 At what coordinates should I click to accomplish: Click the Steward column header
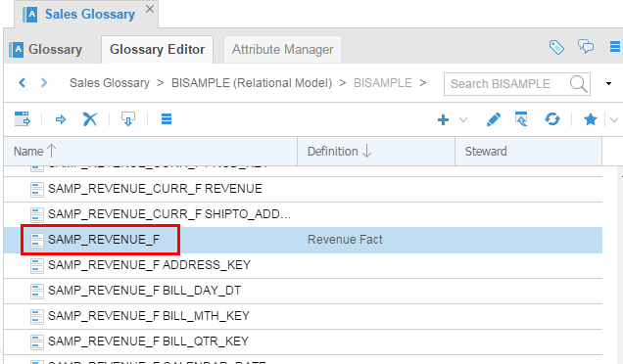[528, 152]
